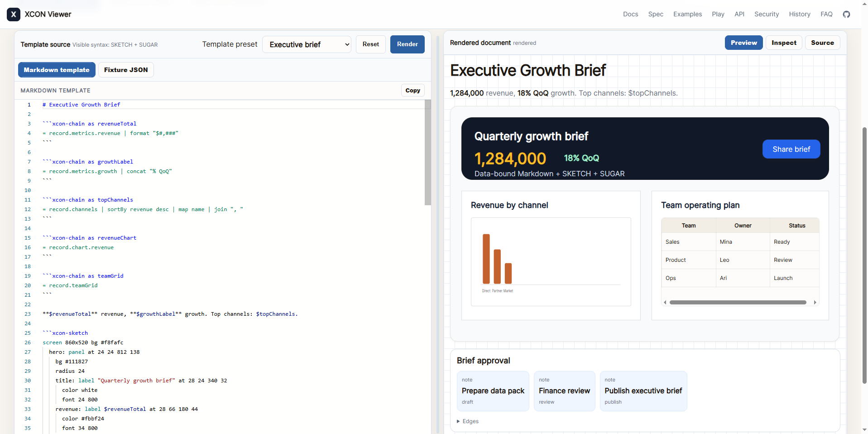Select the Inspect view tab

tap(784, 43)
